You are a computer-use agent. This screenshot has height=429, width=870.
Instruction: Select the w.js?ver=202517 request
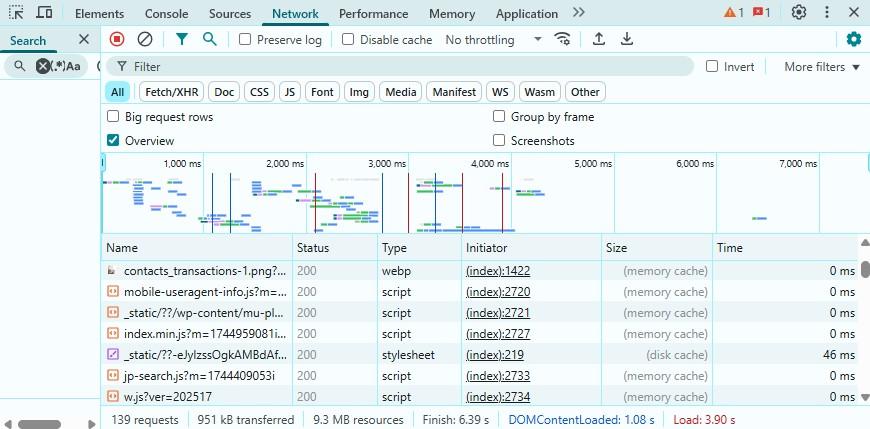pos(480,397)
